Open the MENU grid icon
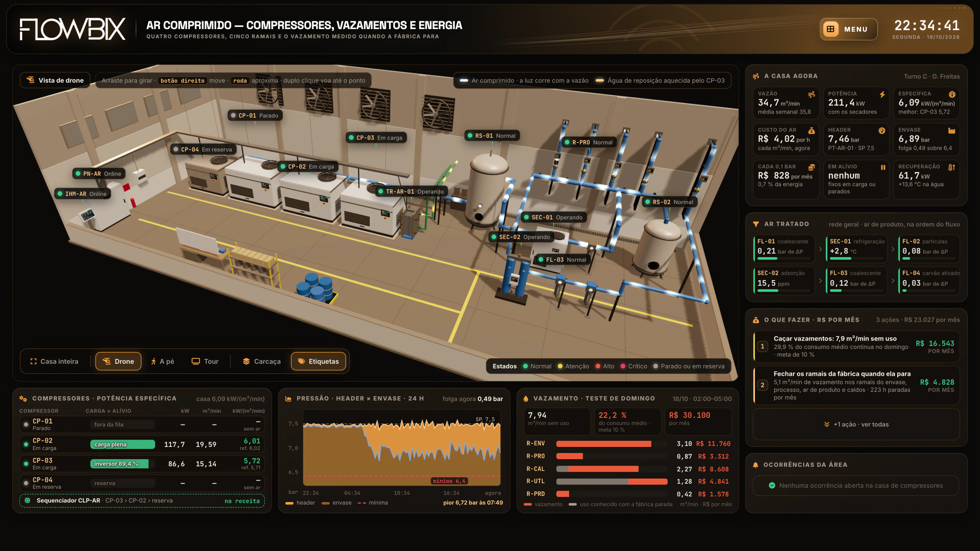Screen dimensions: 980x551 [830, 29]
